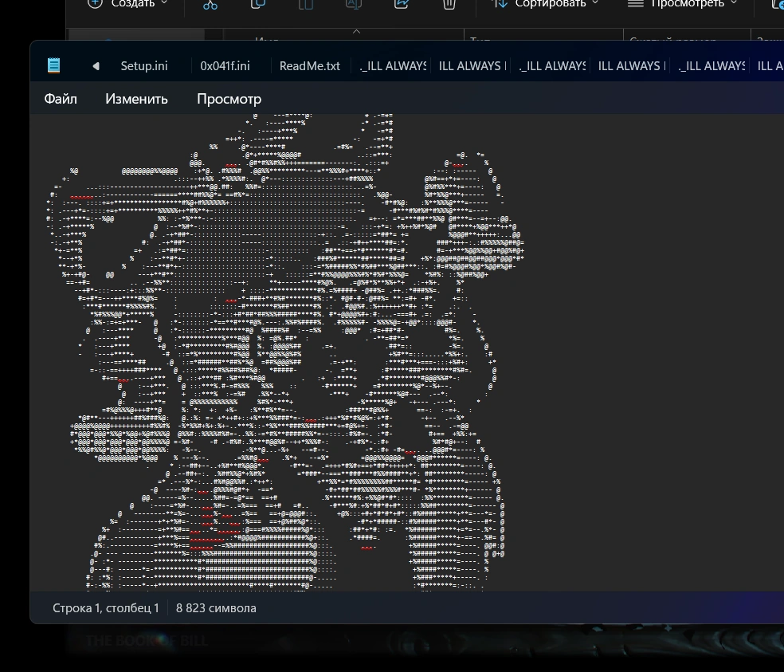The height and width of the screenshot is (672, 784).
Task: Open the Файл menu in Notepad
Action: coord(61,99)
